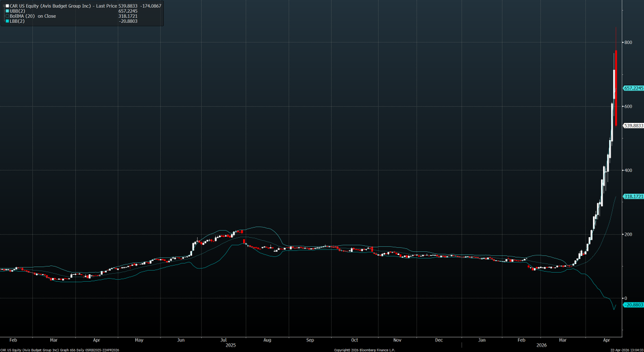The image size is (644, 352).
Task: Click the 600 price axis label
Action: coord(628,106)
